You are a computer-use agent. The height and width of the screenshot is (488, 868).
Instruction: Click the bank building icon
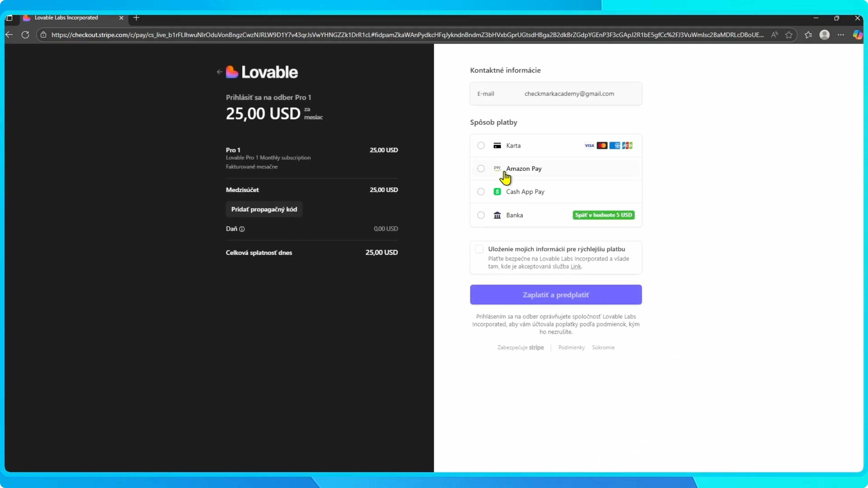click(497, 215)
